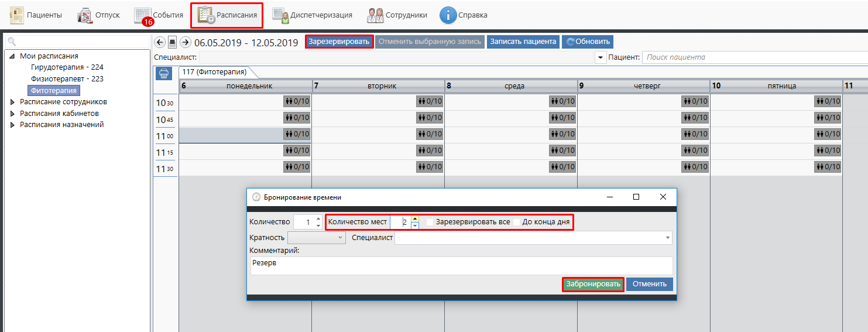
Task: Open События with 16 notifications
Action: tap(159, 15)
